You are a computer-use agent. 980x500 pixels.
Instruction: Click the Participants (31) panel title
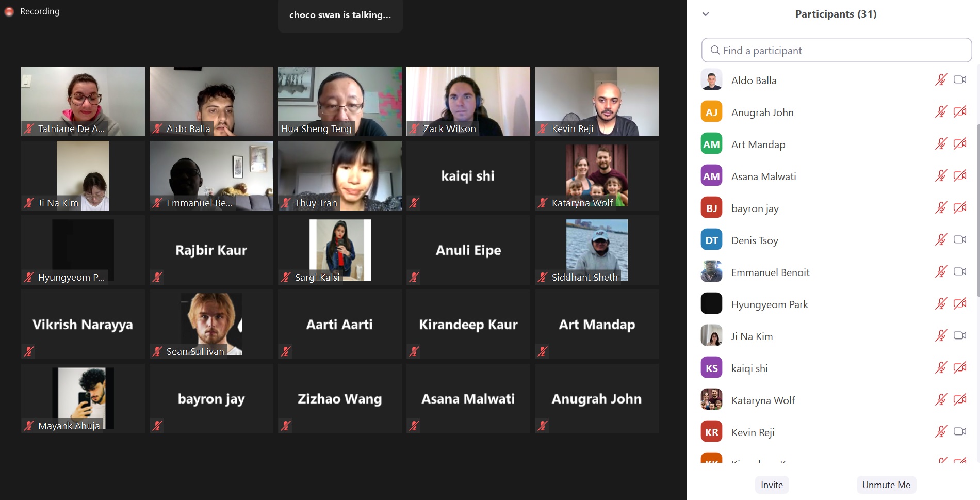point(836,14)
